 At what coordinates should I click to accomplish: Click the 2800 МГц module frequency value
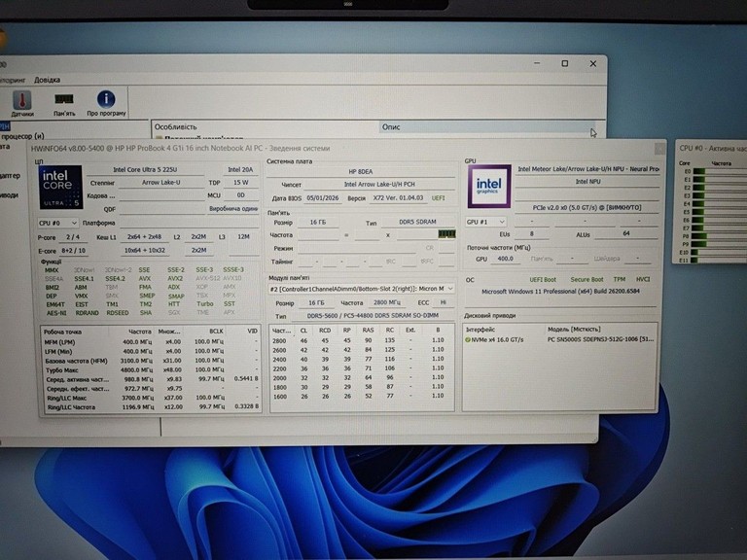[387, 302]
